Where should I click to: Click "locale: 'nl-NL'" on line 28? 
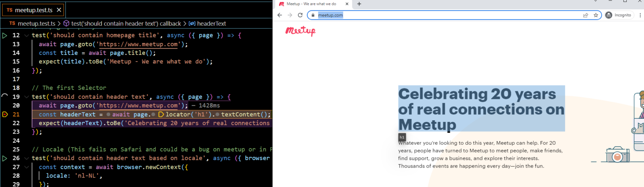[x=74, y=176]
